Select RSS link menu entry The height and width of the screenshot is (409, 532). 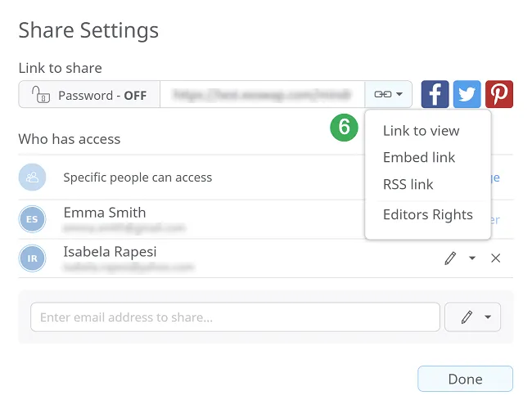[x=408, y=185]
